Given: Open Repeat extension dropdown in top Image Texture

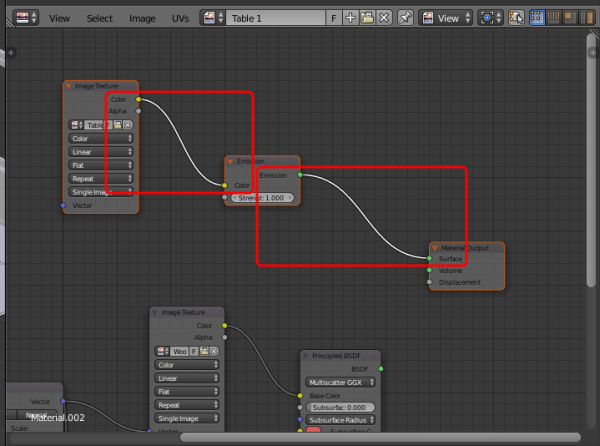Looking at the screenshot, I should [101, 179].
